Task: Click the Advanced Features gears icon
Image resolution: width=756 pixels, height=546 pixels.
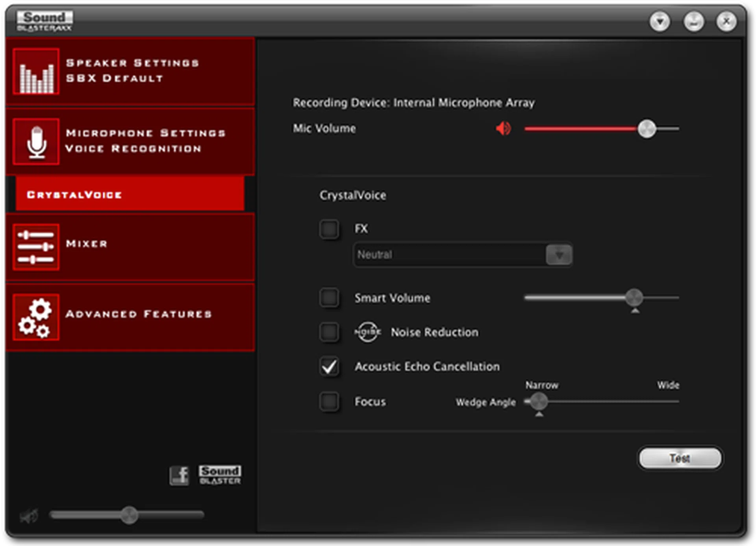Action: click(x=36, y=317)
